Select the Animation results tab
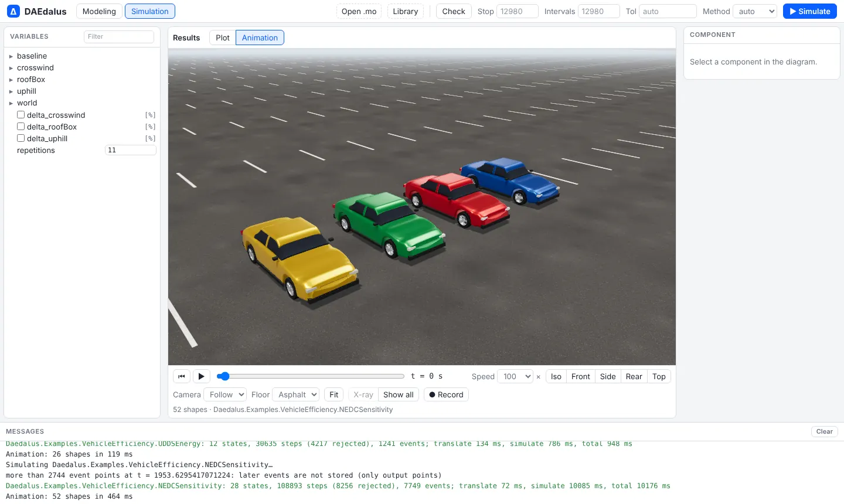 (x=260, y=38)
